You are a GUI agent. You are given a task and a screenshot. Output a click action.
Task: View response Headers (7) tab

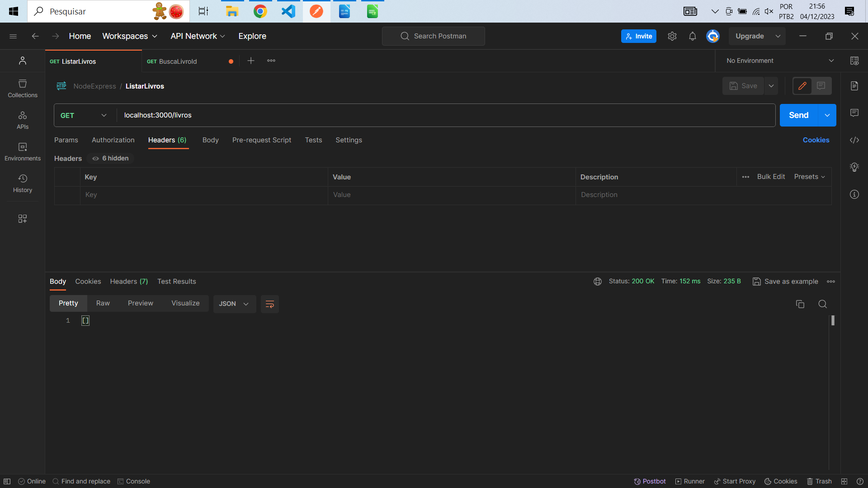click(x=129, y=282)
